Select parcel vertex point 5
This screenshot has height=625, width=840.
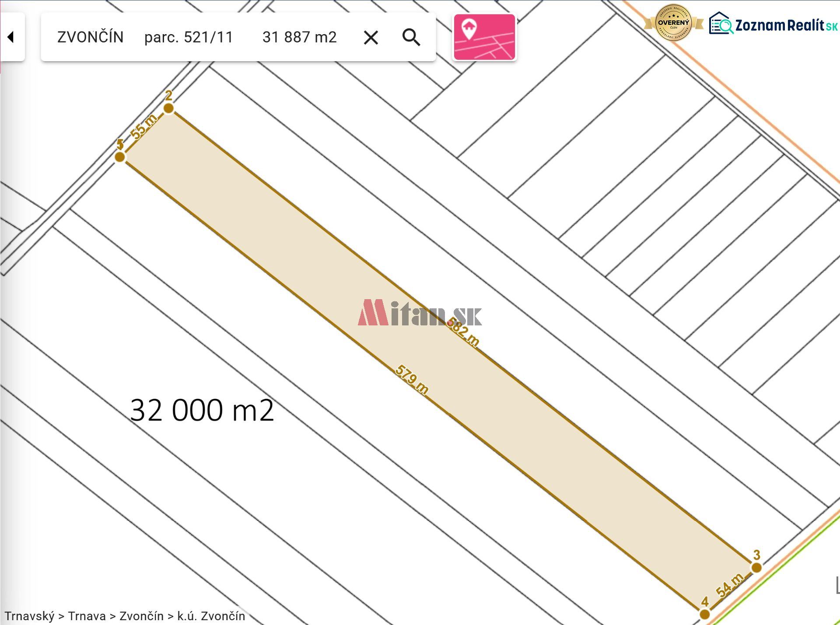(x=119, y=157)
